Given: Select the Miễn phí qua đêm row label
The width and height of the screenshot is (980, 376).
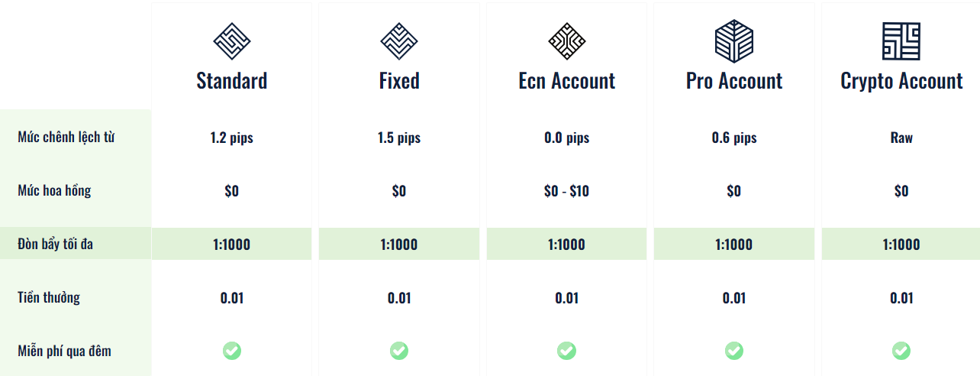Looking at the screenshot, I should point(65,351).
